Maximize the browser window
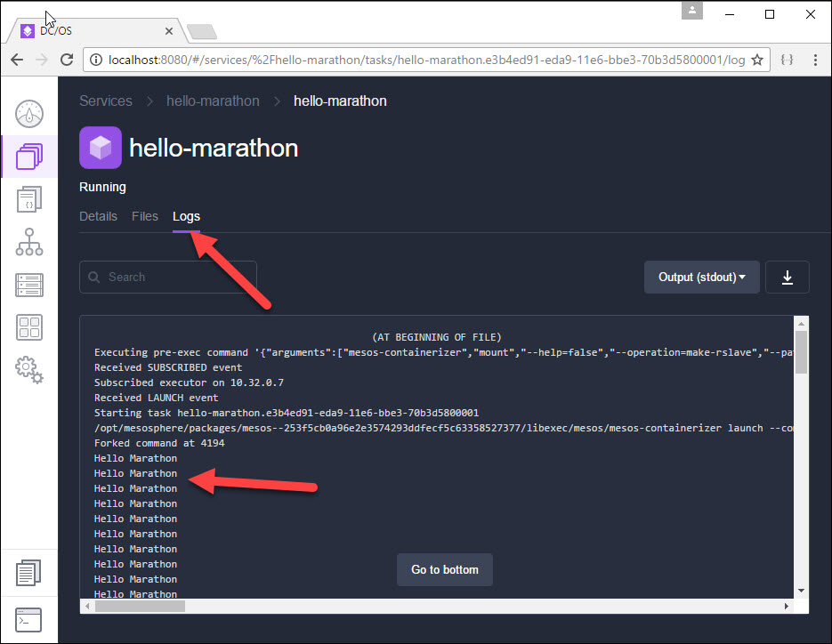The height and width of the screenshot is (644, 832). [770, 14]
